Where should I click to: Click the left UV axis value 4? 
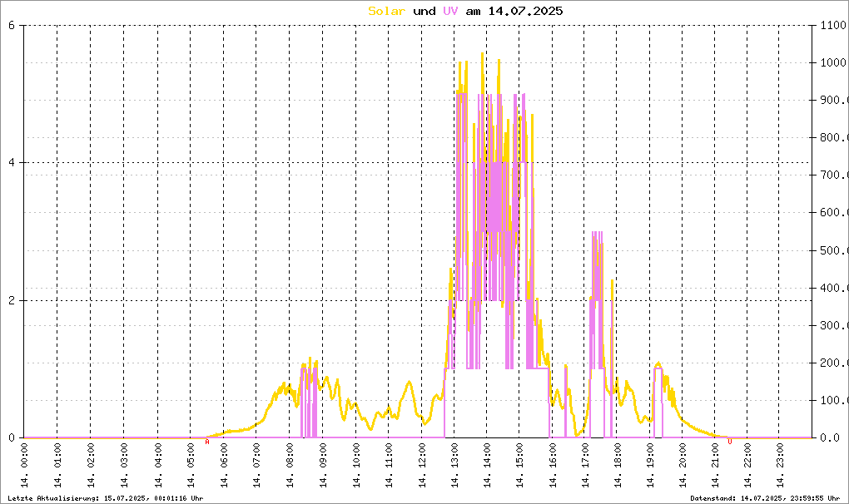(12, 163)
